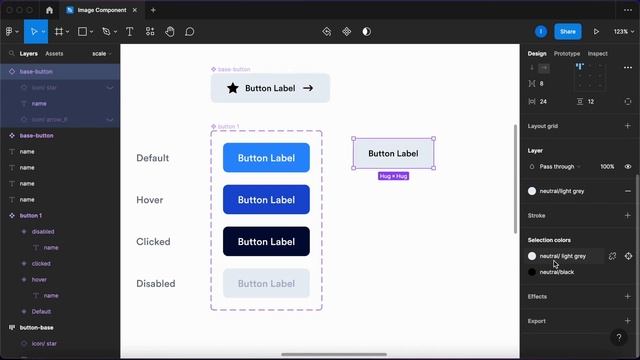Click the Share button
The width and height of the screenshot is (640, 360).
[x=568, y=31]
